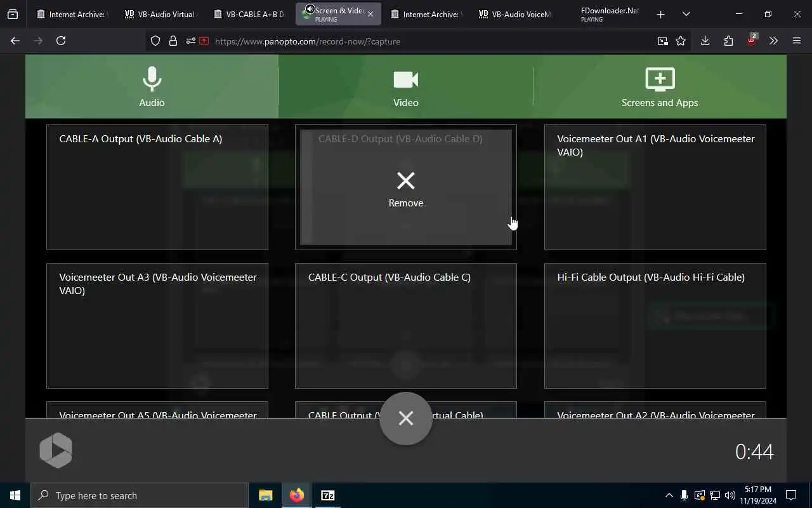812x508 pixels.
Task: Open the Firefox application menu
Action: coord(797,41)
